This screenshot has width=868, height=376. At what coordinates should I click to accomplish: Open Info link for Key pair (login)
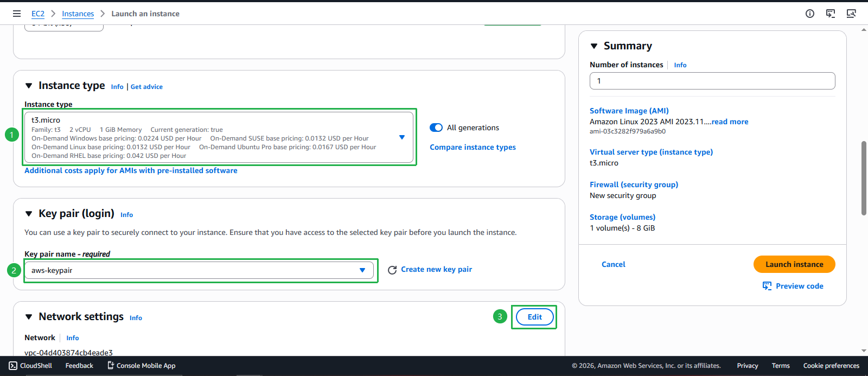point(126,215)
